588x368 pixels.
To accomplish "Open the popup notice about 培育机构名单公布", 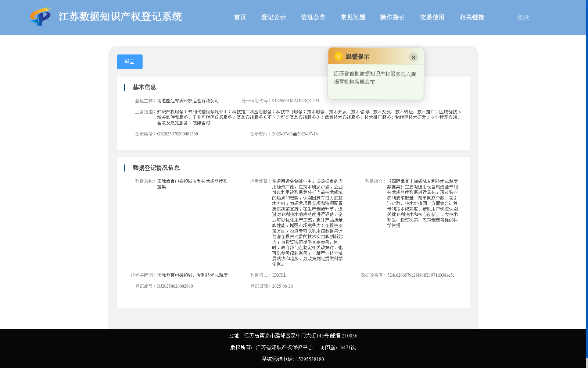I will click(x=375, y=78).
